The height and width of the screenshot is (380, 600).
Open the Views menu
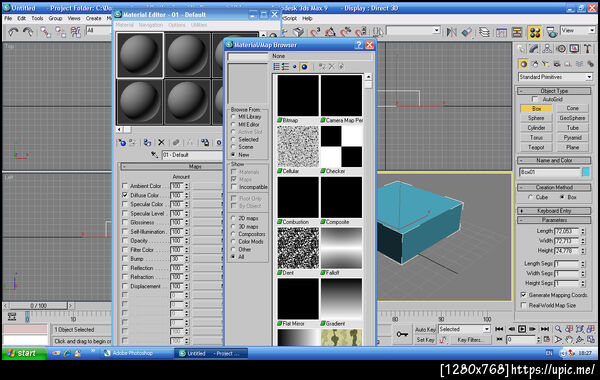(x=74, y=18)
